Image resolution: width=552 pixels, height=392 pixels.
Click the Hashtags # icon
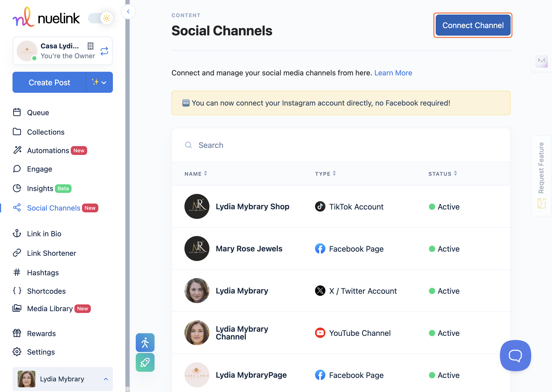click(x=17, y=272)
